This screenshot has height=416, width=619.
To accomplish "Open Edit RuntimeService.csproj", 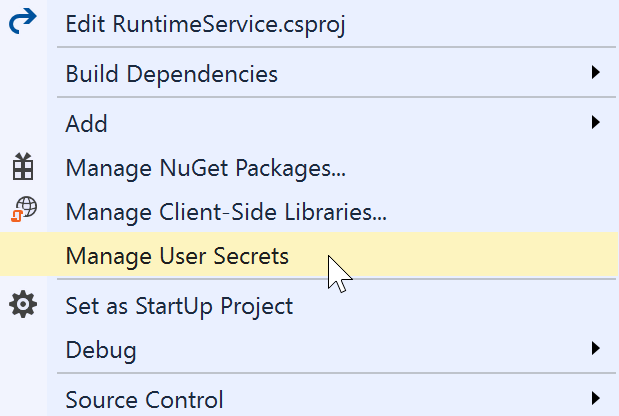I will click(x=310, y=23).
